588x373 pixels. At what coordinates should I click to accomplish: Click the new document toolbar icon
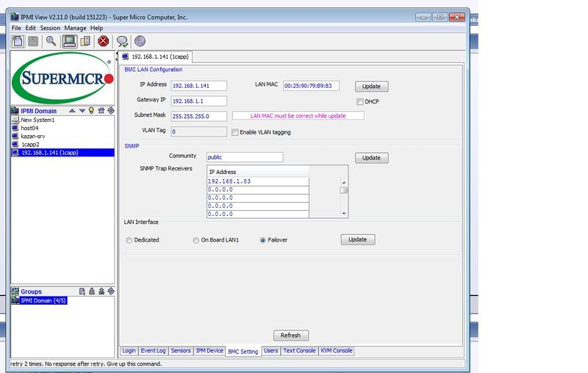pyautogui.click(x=18, y=42)
